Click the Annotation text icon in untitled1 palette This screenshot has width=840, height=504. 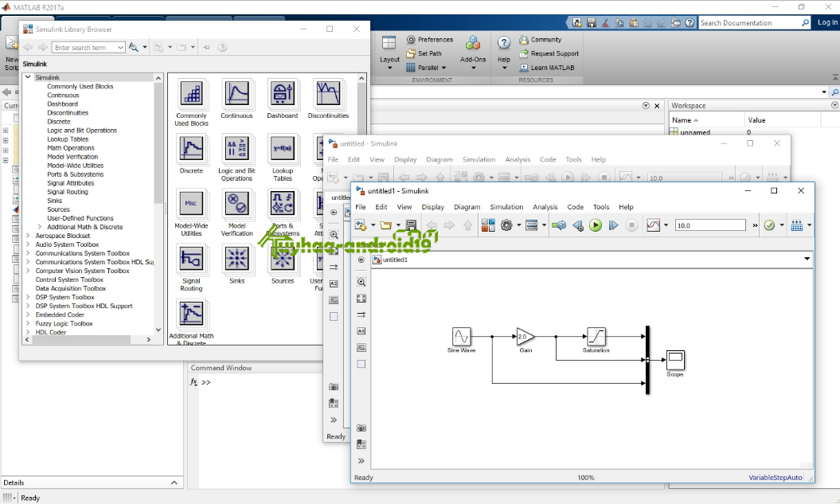(361, 331)
